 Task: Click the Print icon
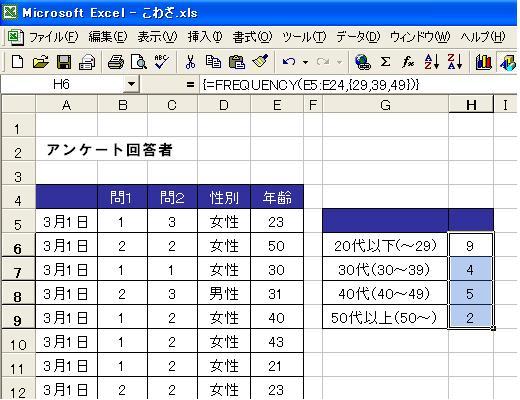pyautogui.click(x=116, y=62)
